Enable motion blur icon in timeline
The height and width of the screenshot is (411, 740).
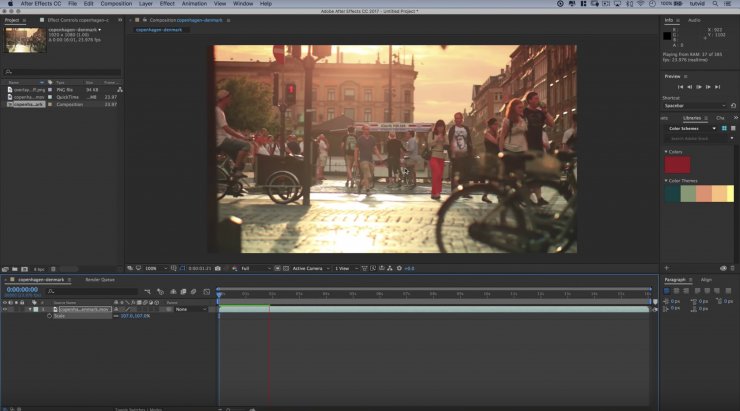pyautogui.click(x=193, y=292)
